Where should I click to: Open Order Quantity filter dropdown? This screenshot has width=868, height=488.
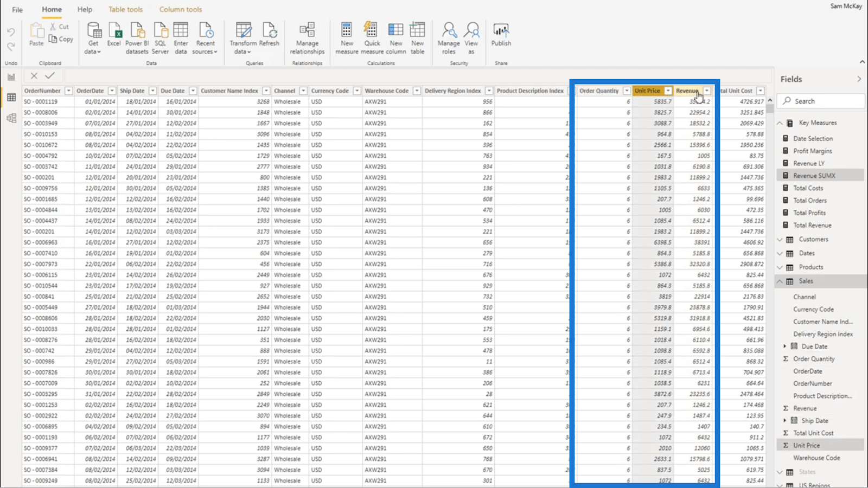pos(627,91)
